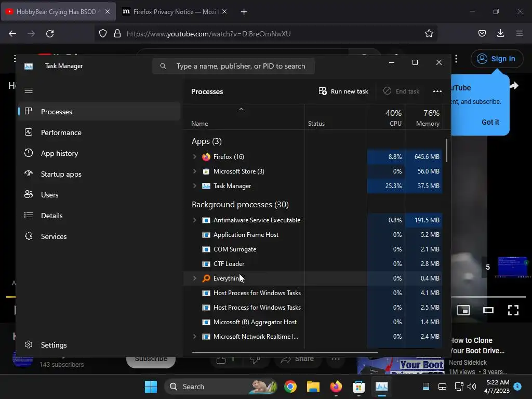This screenshot has height=399, width=532.
Task: Open the Performance page
Action: coord(99,132)
